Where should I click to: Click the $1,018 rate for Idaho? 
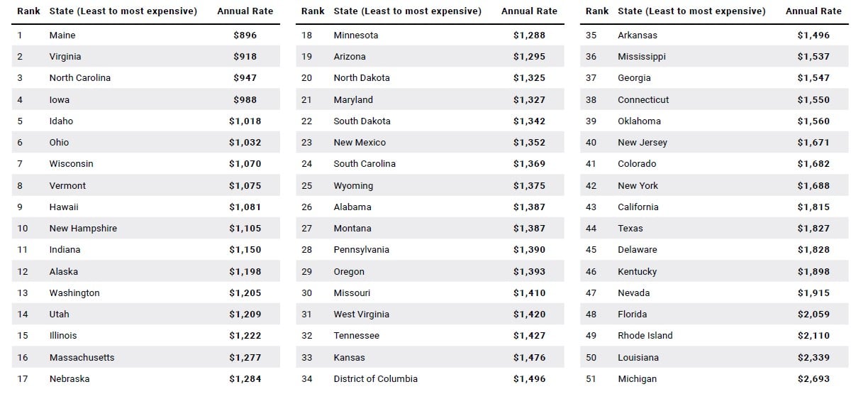click(x=245, y=121)
